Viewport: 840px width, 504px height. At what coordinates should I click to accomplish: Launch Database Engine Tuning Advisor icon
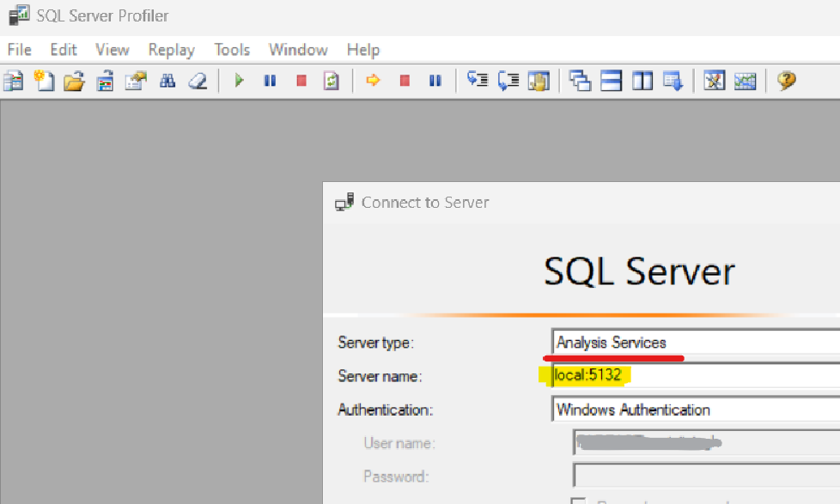pos(714,81)
